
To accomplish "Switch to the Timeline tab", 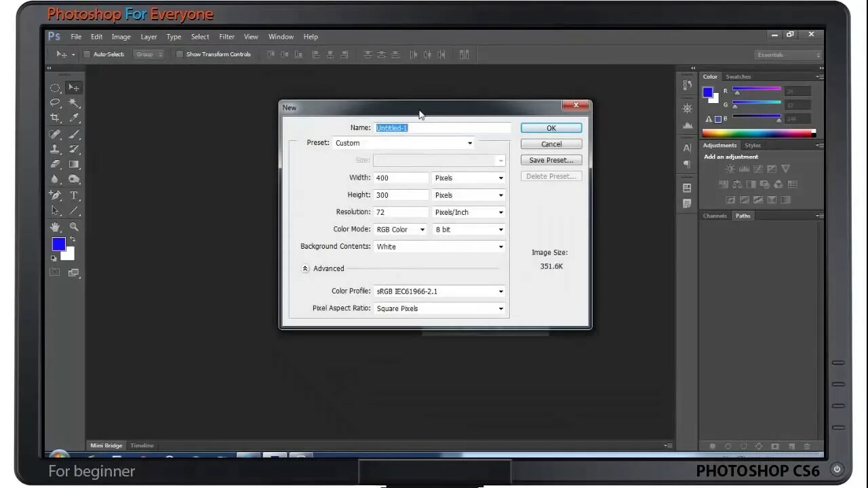I will [x=142, y=445].
